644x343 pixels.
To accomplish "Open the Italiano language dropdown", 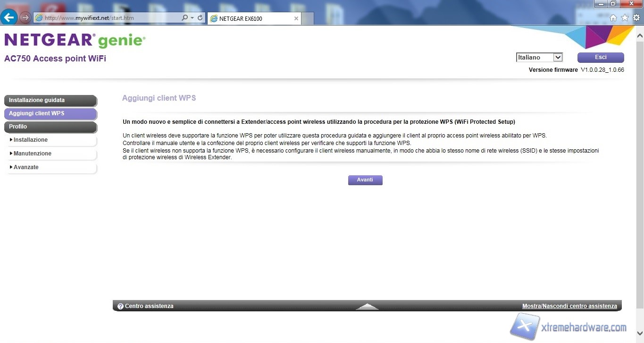I will click(539, 58).
